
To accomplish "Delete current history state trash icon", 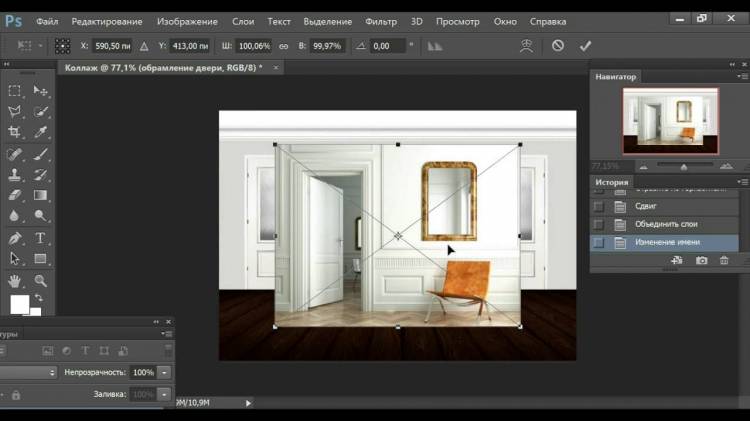I will point(724,260).
